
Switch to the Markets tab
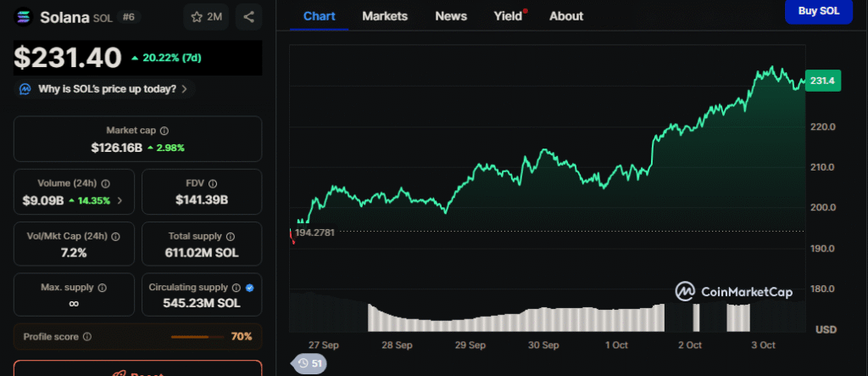coord(384,16)
